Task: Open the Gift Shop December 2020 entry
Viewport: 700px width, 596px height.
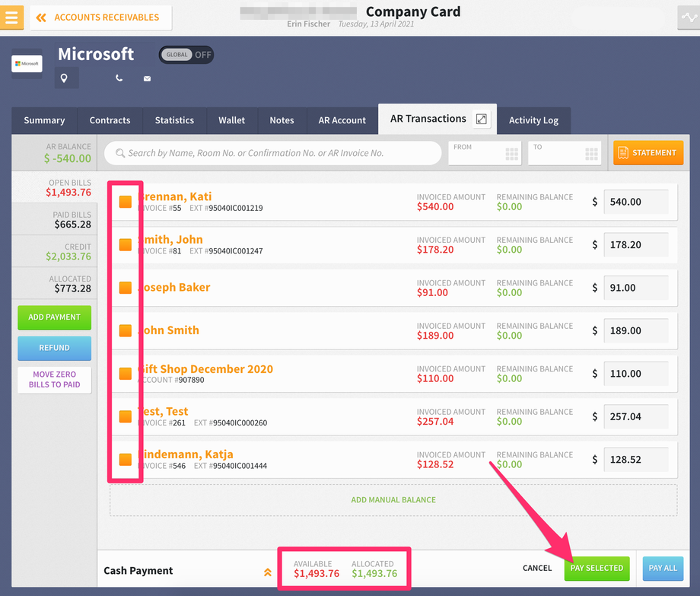Action: coord(205,368)
